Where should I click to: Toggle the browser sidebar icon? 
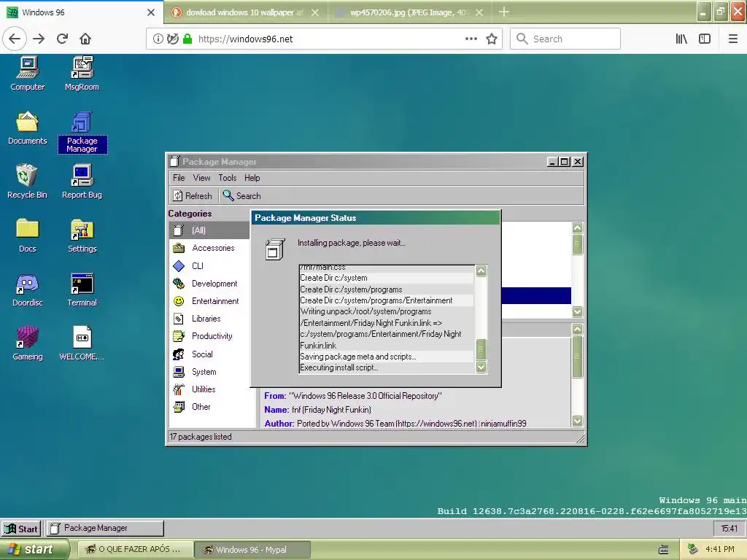click(705, 39)
